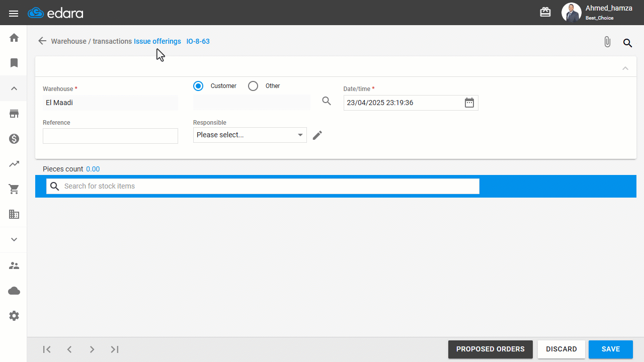Open the date/time calendar picker
Image resolution: width=644 pixels, height=362 pixels.
(469, 103)
